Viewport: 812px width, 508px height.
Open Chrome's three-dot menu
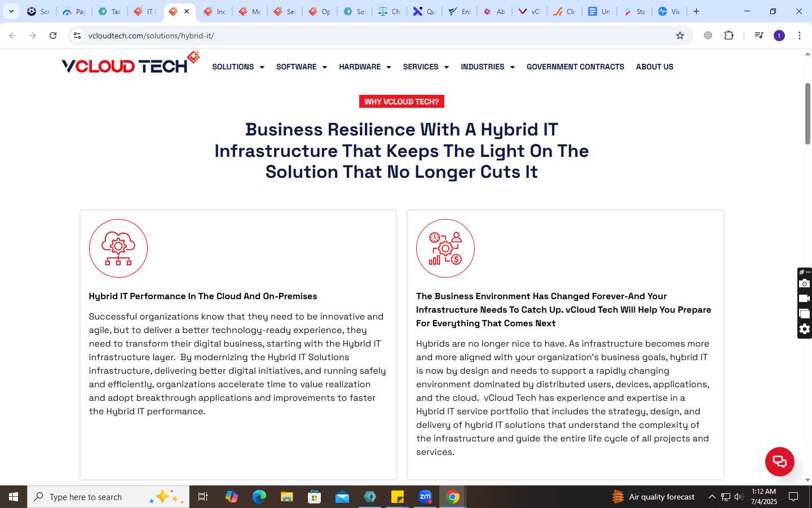800,36
